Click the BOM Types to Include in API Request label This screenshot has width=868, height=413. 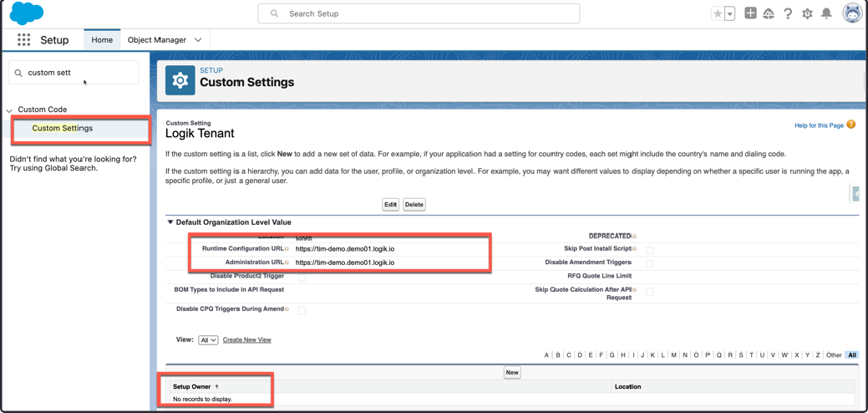click(229, 289)
